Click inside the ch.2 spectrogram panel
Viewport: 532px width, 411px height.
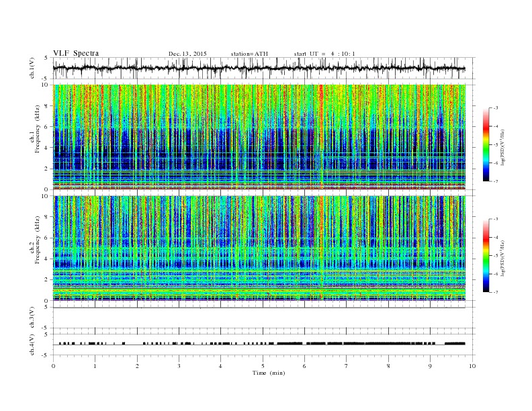coord(259,248)
